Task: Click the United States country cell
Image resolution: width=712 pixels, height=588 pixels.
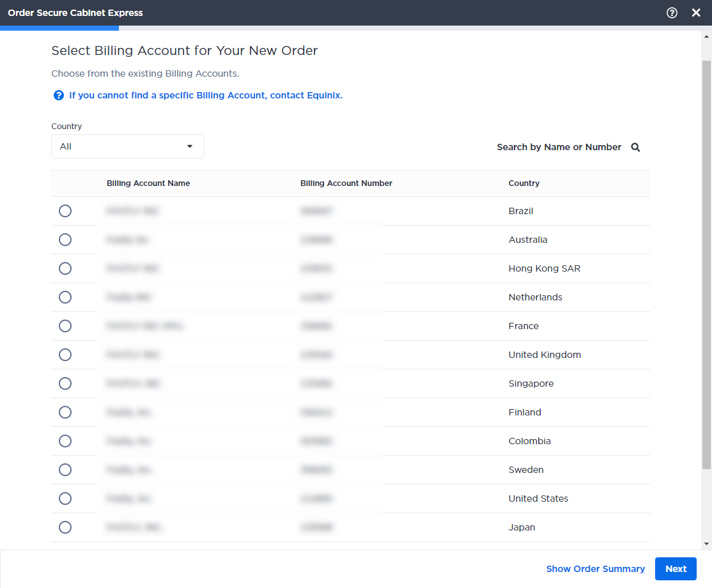Action: (538, 499)
